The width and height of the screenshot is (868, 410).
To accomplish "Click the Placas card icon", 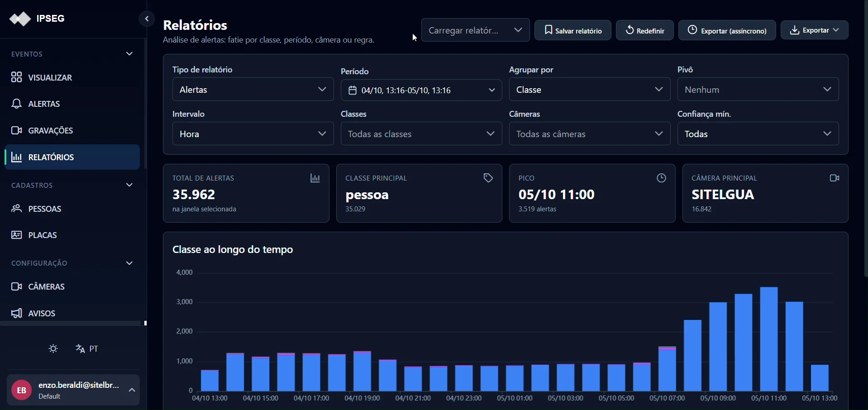I will click(x=16, y=235).
